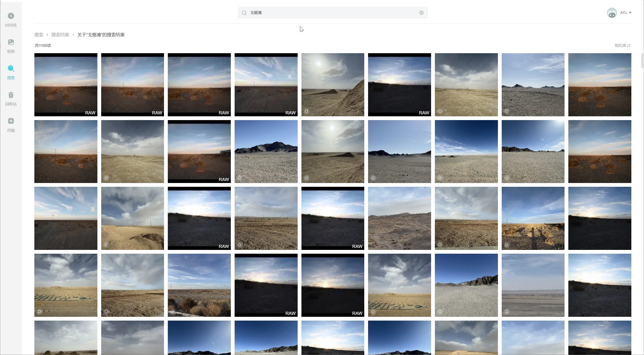Open fourth-row first RAW dusk thumbnail
Image resolution: width=644 pixels, height=355 pixels.
[266, 285]
